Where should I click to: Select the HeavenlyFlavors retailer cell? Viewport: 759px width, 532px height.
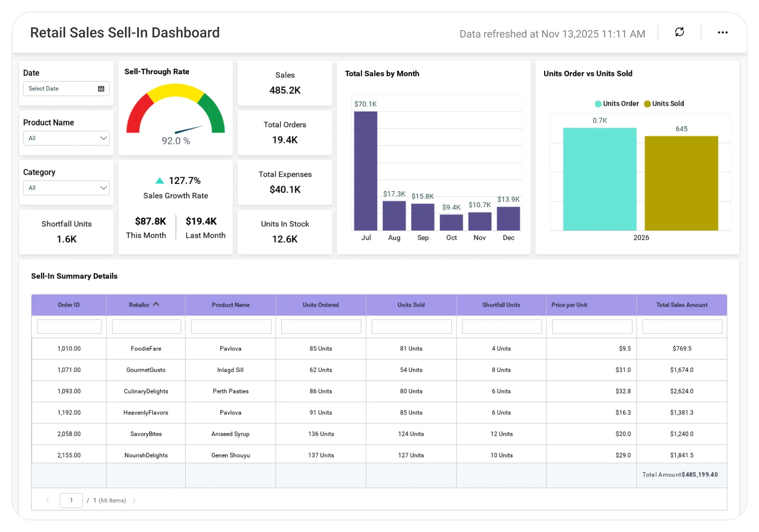[x=146, y=413]
